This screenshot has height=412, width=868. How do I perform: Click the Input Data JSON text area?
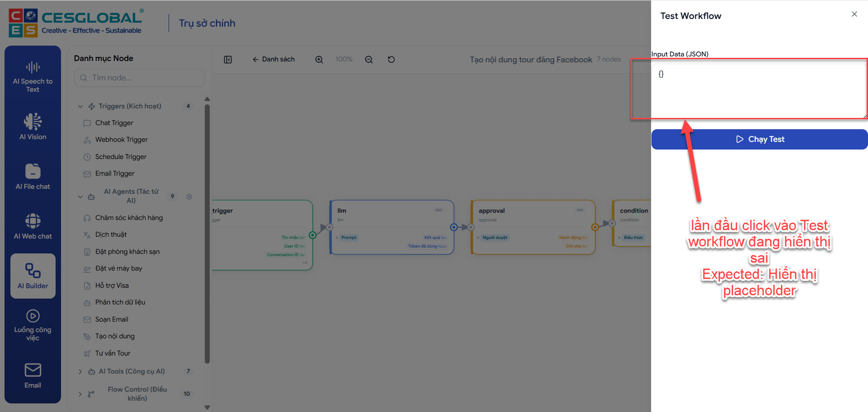point(759,91)
